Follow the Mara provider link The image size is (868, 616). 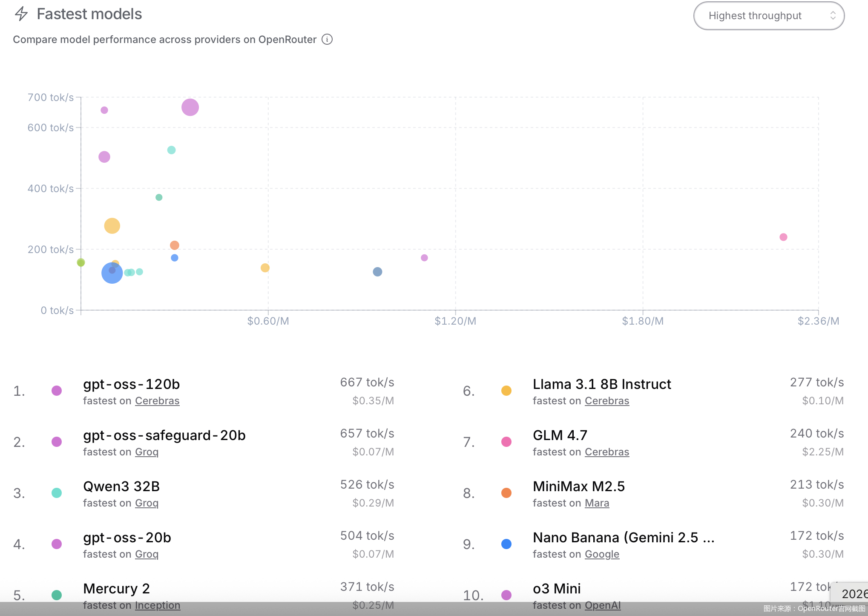point(597,503)
